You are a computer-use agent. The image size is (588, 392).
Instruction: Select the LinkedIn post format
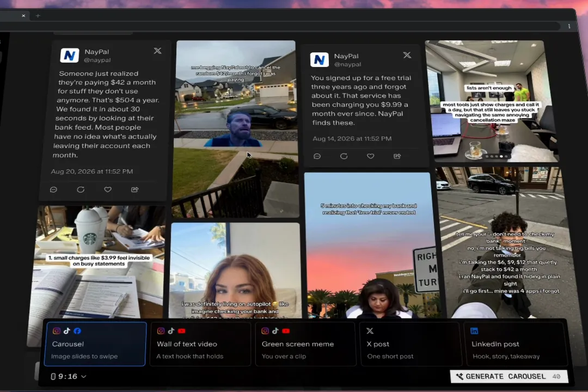(x=517, y=344)
